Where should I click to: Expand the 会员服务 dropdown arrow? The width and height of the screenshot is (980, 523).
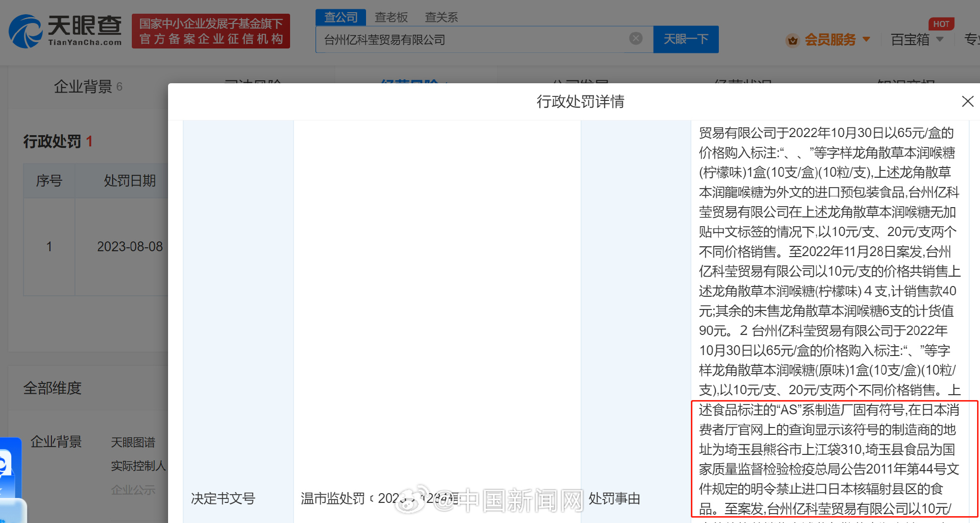click(x=866, y=39)
